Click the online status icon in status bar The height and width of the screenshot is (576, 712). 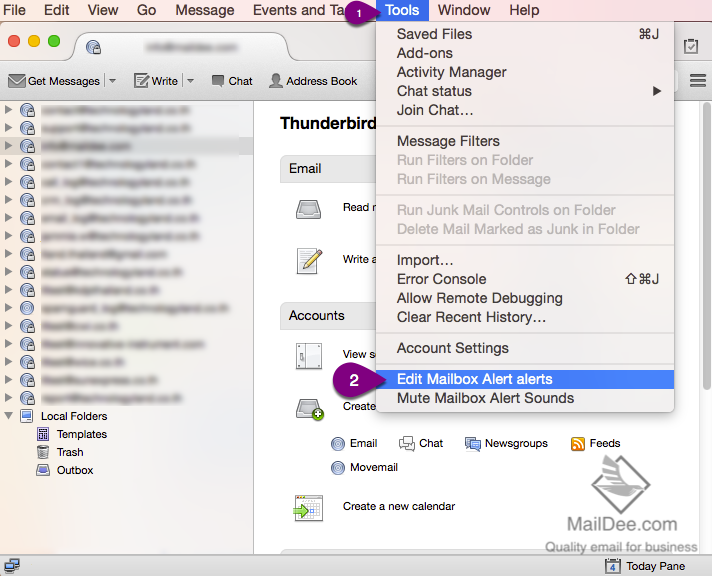11,566
